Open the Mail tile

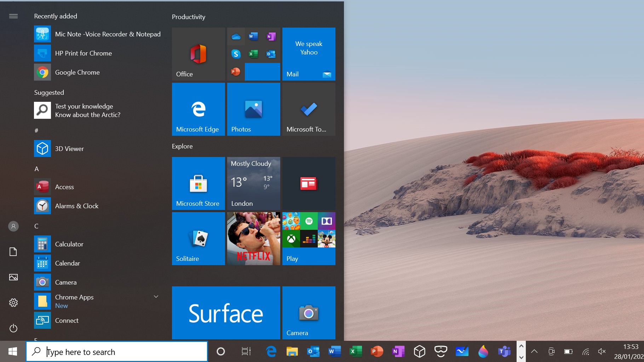[x=309, y=54]
